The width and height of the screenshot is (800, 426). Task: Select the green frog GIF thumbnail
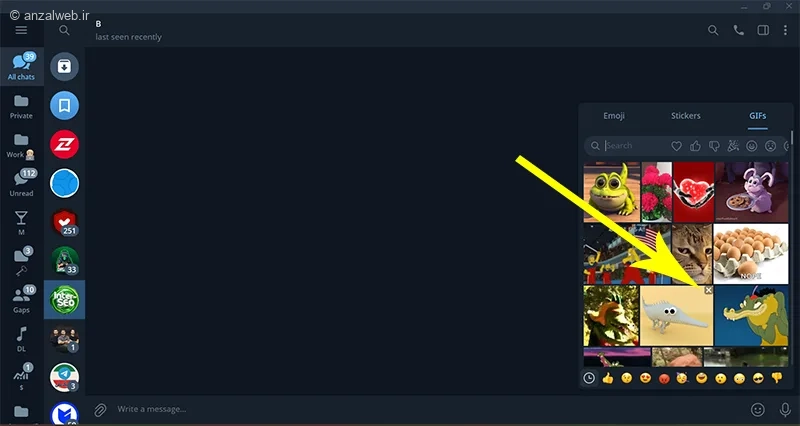(611, 192)
